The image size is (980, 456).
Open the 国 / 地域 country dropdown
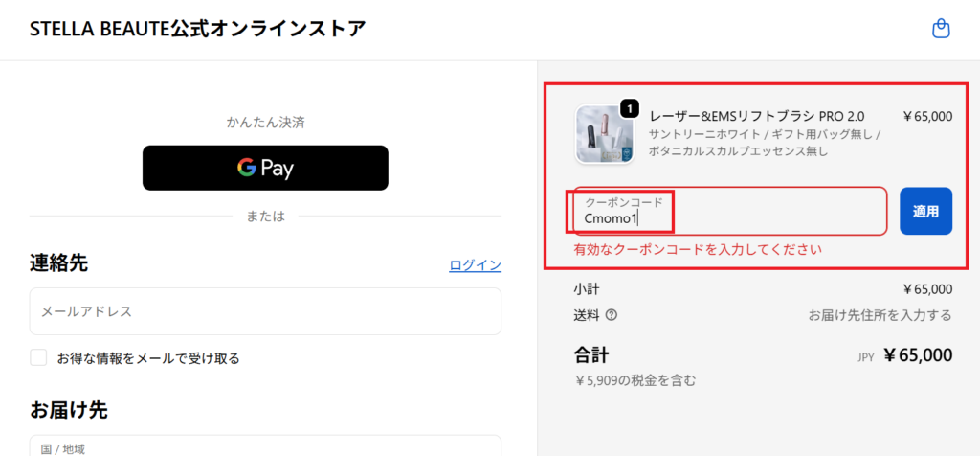click(x=265, y=446)
